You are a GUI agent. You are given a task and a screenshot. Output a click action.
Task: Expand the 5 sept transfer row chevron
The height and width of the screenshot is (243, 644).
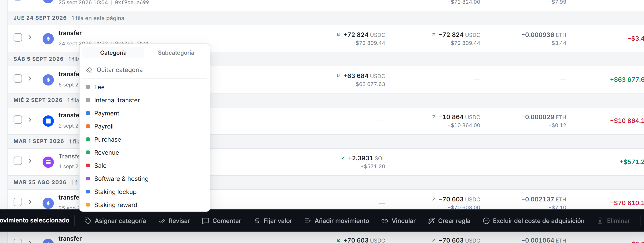30,79
